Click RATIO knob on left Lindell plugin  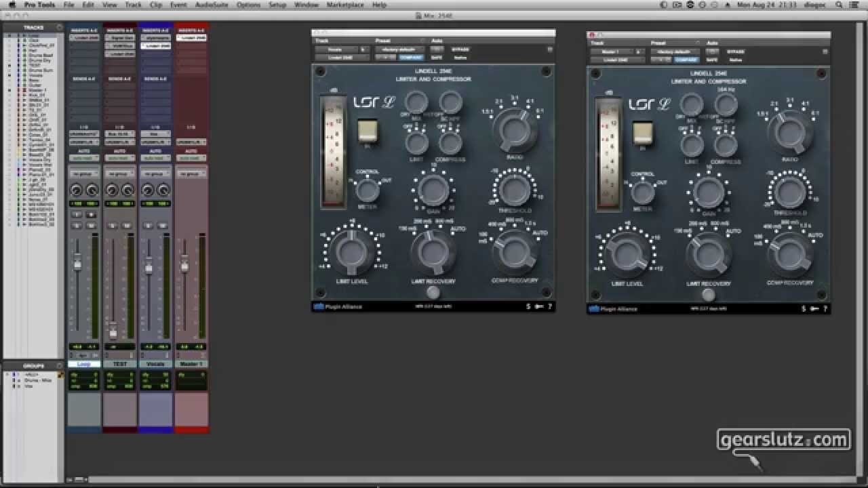tap(514, 129)
